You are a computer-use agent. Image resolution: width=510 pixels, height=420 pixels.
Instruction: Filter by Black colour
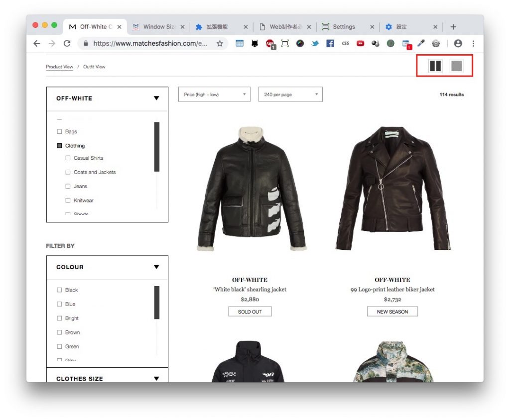pos(59,290)
